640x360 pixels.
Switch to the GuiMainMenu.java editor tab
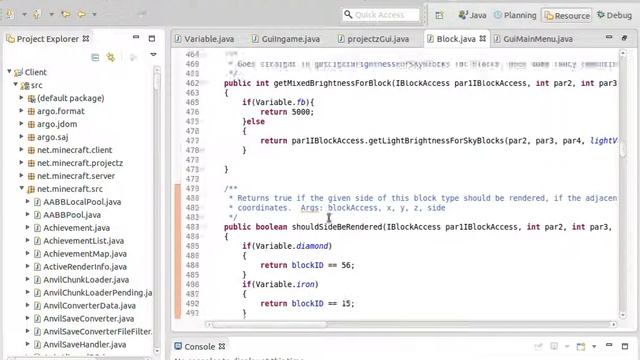coord(533,39)
